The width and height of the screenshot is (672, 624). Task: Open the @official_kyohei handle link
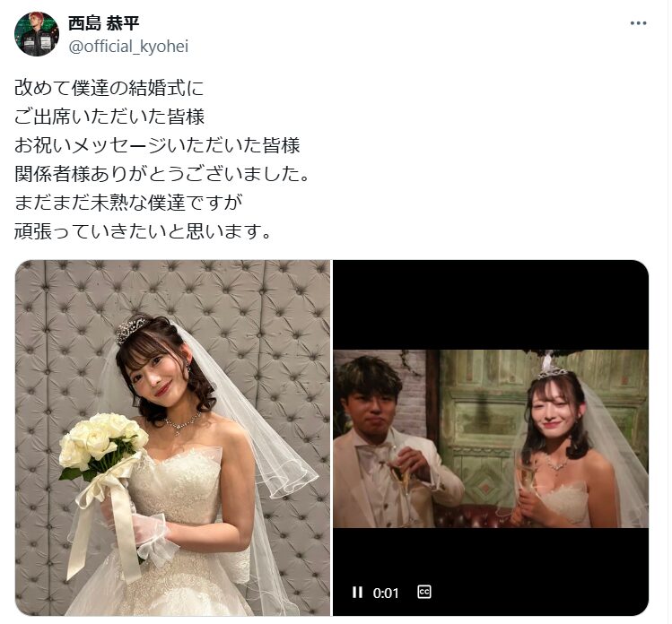coord(128,47)
